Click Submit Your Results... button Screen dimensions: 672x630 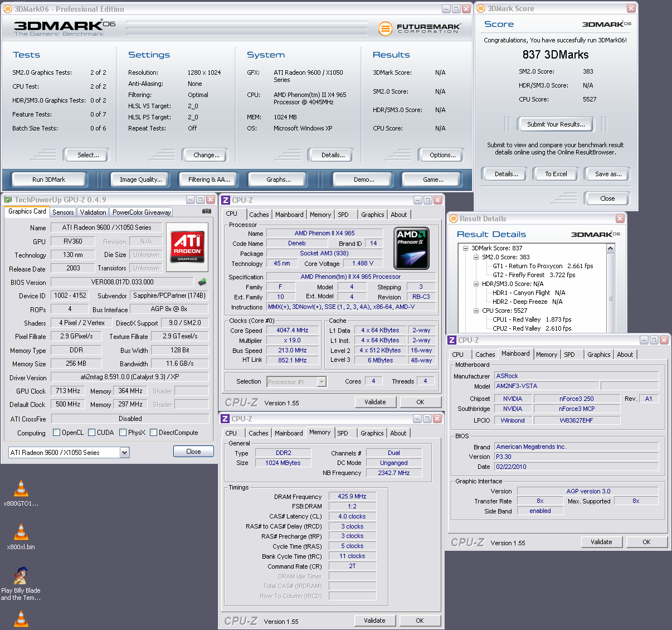click(556, 124)
